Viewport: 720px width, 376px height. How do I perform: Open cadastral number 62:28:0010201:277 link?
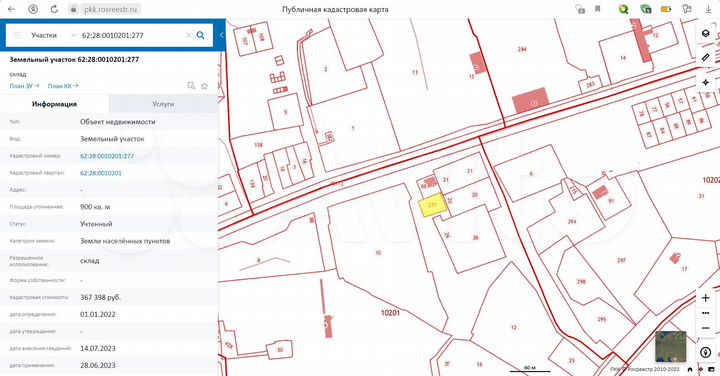107,156
